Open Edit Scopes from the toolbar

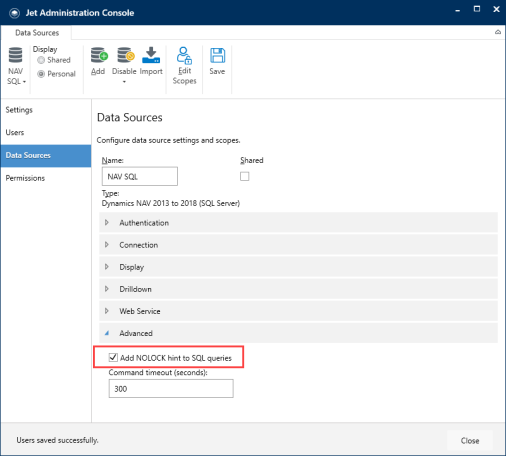click(184, 66)
